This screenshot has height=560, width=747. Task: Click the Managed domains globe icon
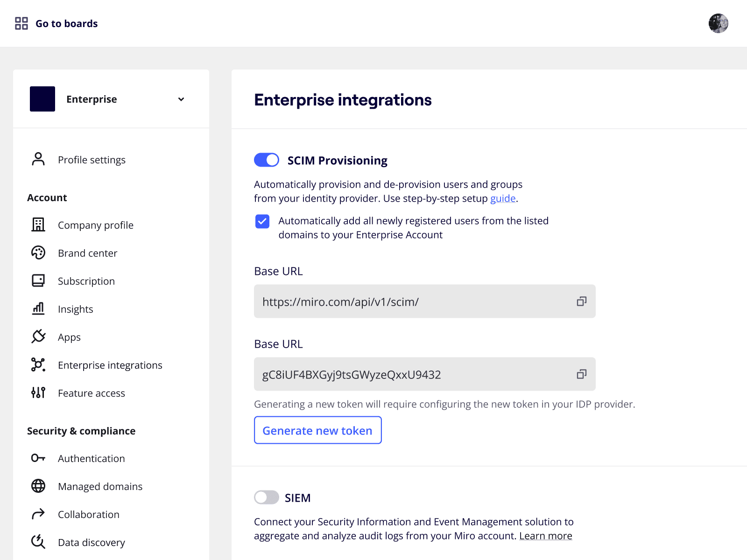(x=38, y=486)
